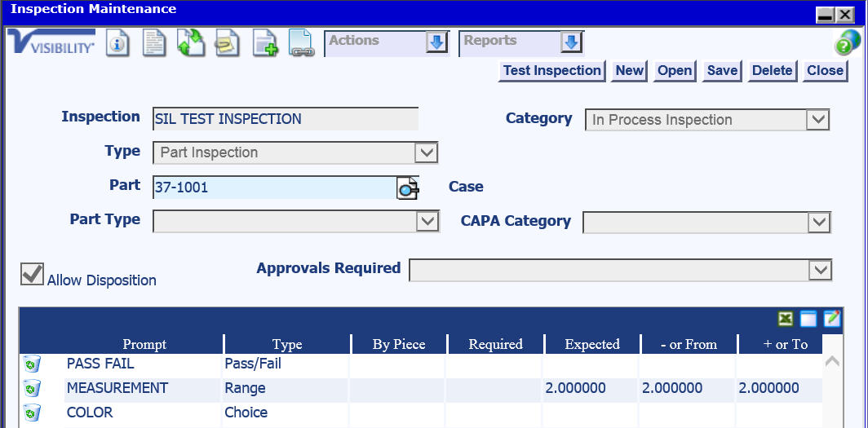Click the Type column header

(x=287, y=345)
